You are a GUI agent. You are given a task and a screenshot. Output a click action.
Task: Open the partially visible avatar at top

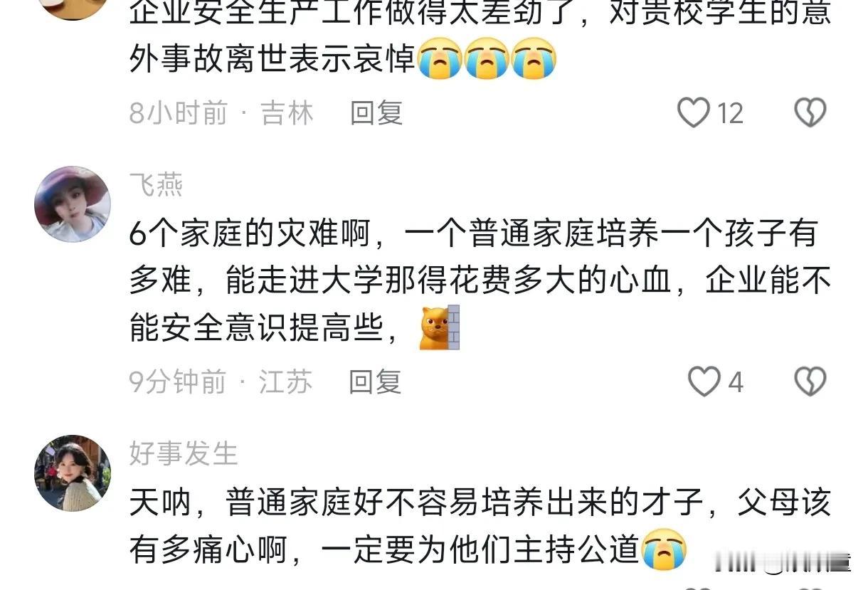point(73,10)
